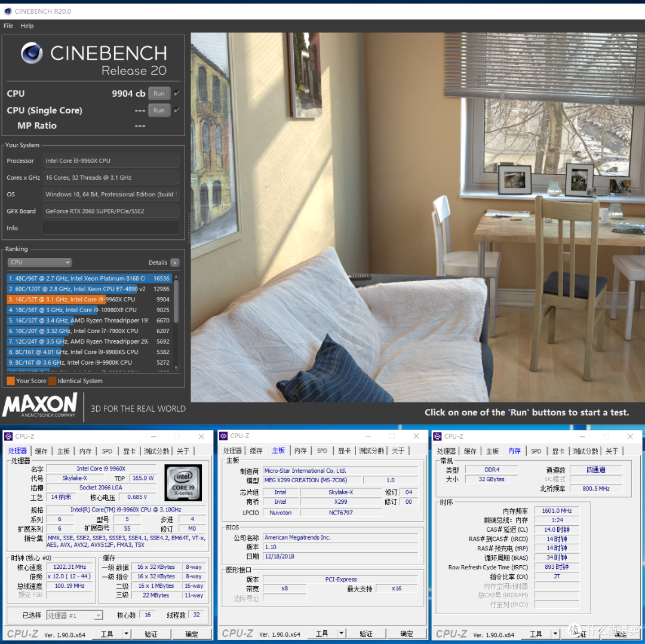
Task: Open the File menu
Action: (8, 26)
